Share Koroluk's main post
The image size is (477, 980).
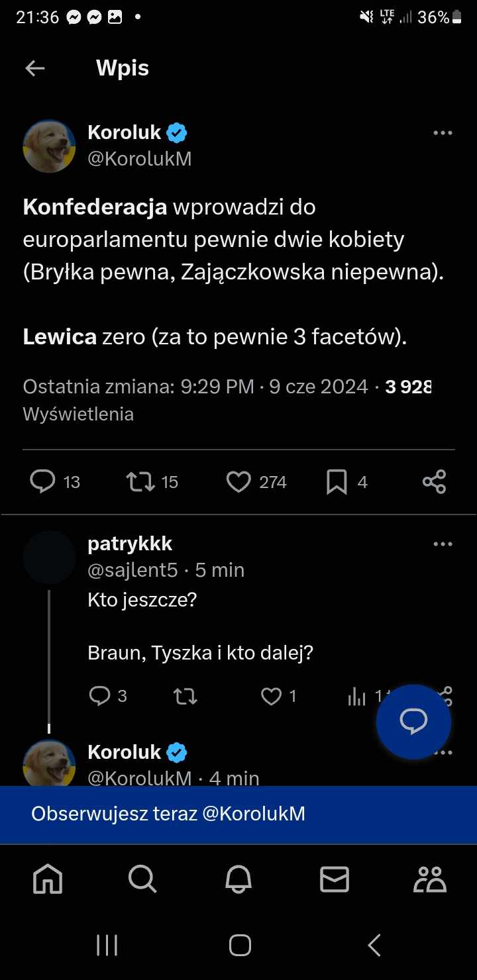(434, 482)
